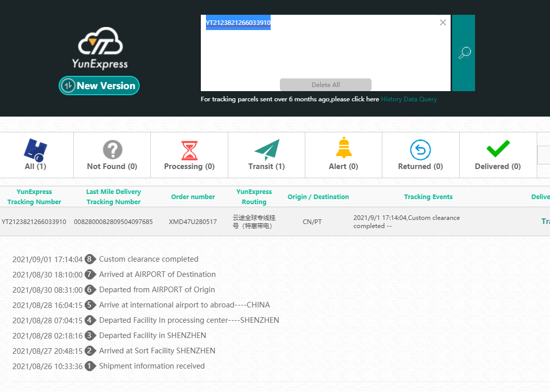
Task: Click last mile number 00828000828095040​97685
Action: 113,222
